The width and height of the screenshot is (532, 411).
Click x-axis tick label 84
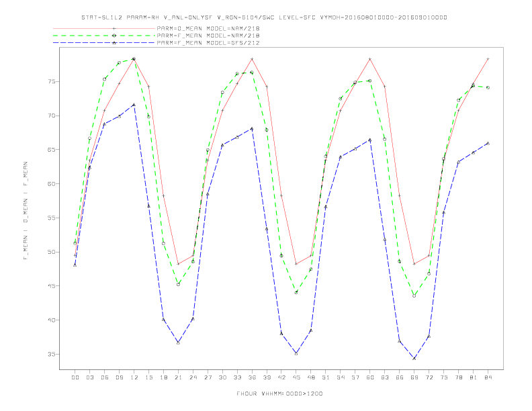point(488,377)
